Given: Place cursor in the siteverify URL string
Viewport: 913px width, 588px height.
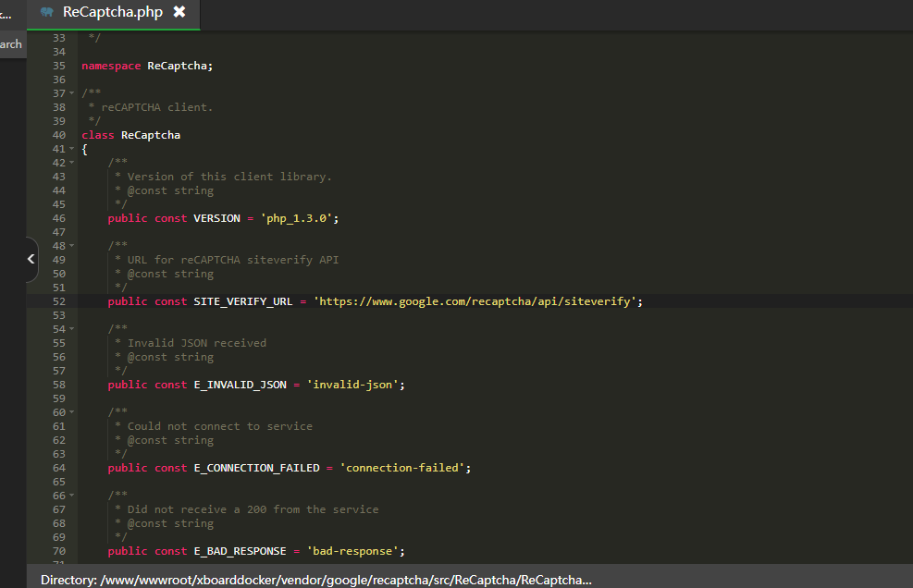Looking at the screenshot, I should 476,301.
